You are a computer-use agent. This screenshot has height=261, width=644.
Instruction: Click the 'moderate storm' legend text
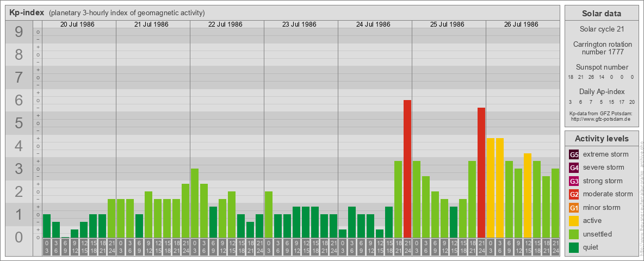pyautogui.click(x=608, y=194)
